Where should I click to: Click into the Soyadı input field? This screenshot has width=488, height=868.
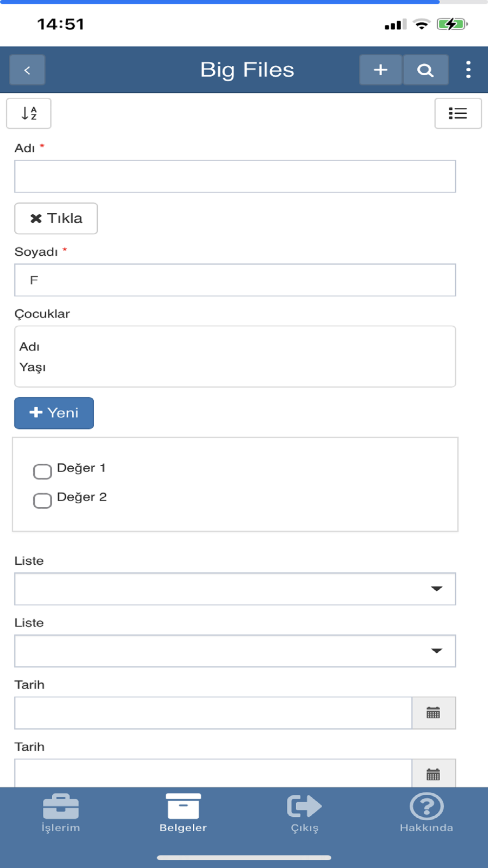pos(235,280)
